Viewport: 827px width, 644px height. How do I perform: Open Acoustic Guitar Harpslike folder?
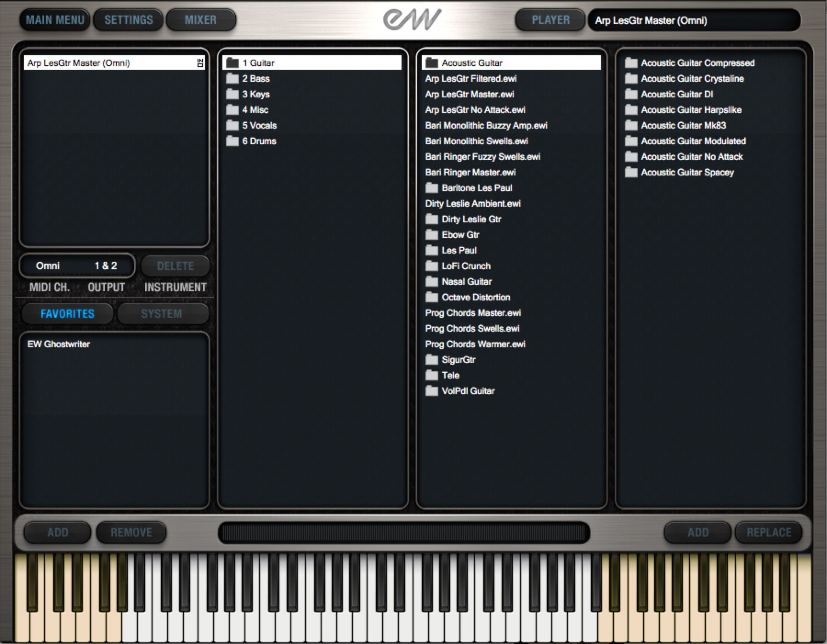(x=683, y=110)
